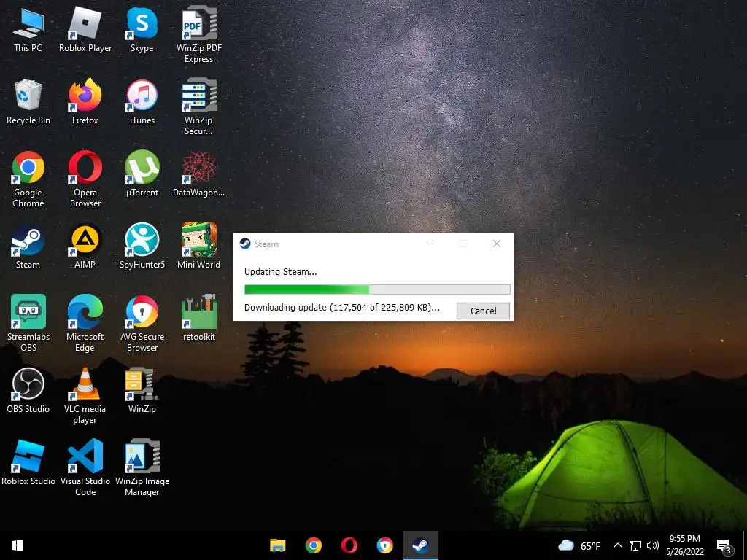Image resolution: width=747 pixels, height=560 pixels.
Task: Click "Downloading update (117,504 of 225,809 KB)..." text
Action: (x=342, y=308)
